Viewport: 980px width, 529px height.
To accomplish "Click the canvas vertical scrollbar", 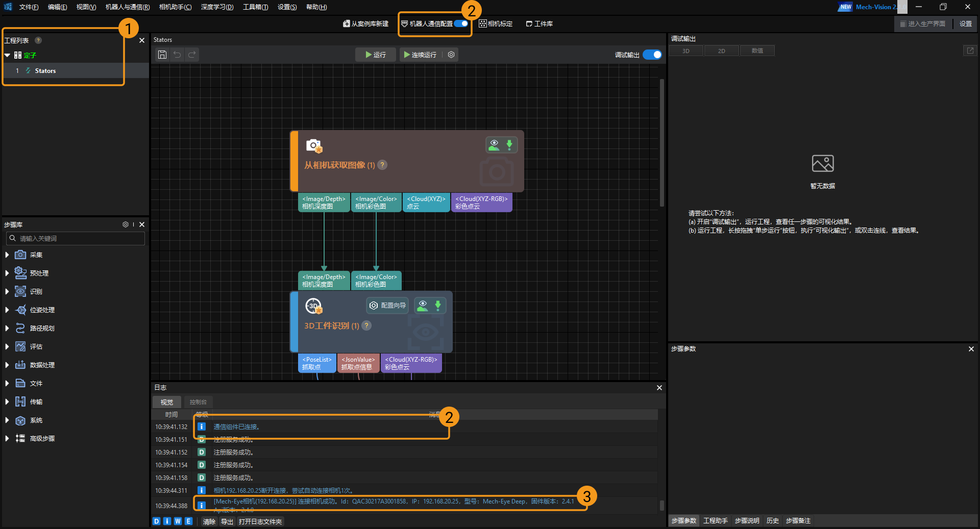I will point(662,143).
